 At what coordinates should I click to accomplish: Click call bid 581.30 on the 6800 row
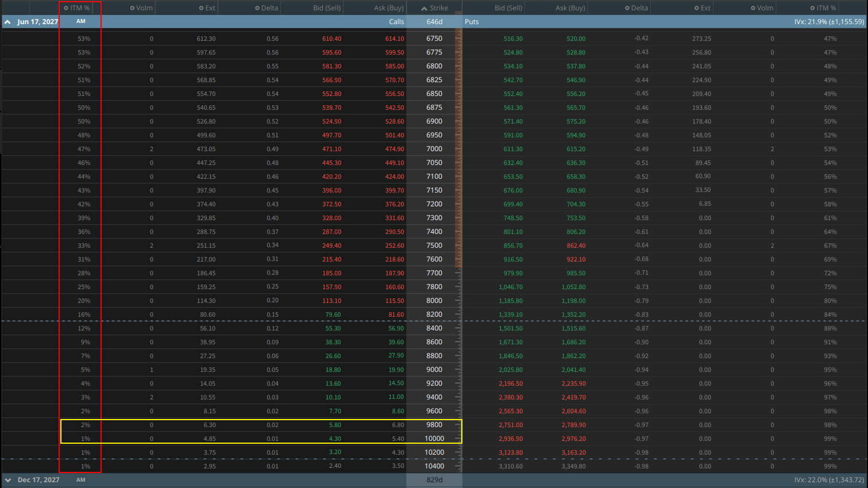[331, 66]
